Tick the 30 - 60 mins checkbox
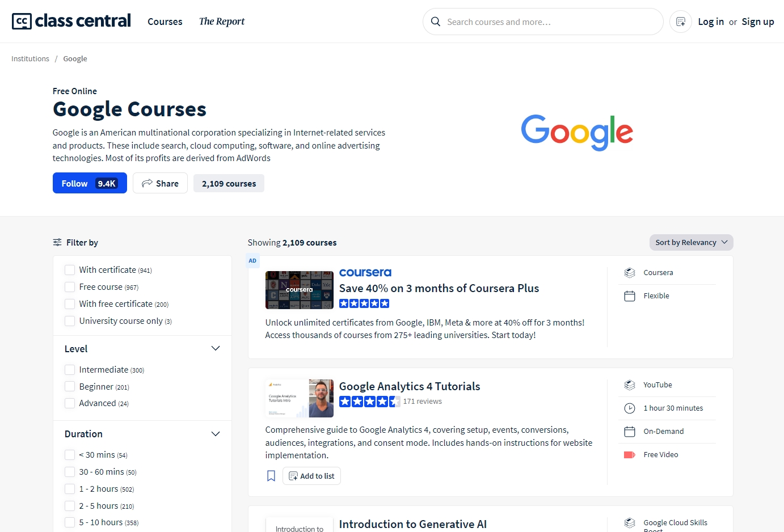Image resolution: width=784 pixels, height=532 pixels. (x=70, y=472)
